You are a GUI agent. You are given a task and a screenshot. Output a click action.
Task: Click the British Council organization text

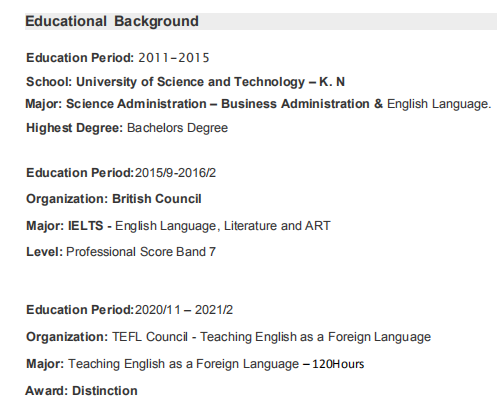pos(157,199)
